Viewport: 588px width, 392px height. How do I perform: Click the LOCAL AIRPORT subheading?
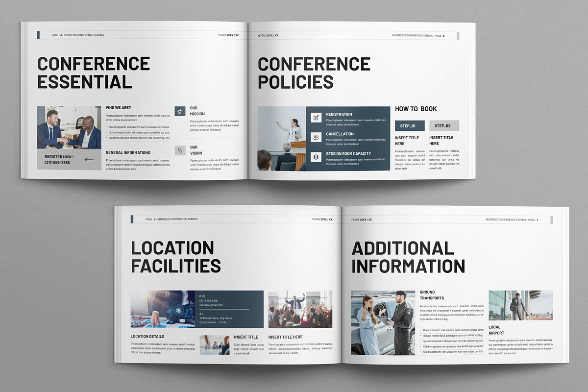(496, 330)
